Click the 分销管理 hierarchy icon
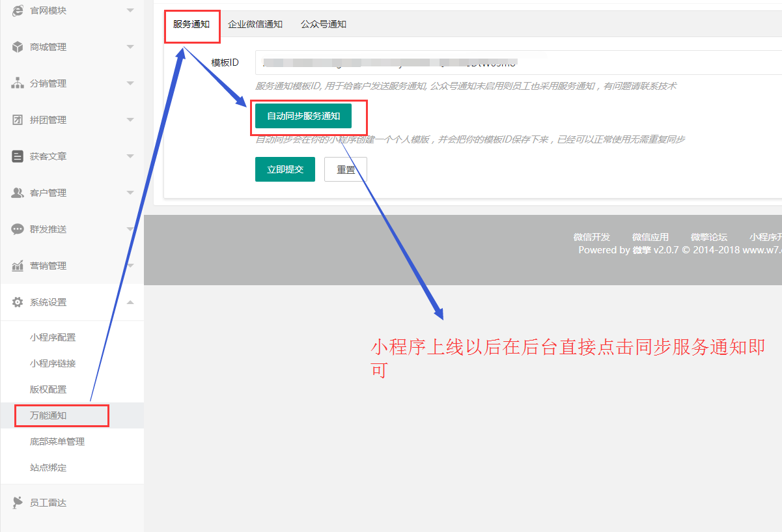This screenshot has width=782, height=532. tap(18, 83)
